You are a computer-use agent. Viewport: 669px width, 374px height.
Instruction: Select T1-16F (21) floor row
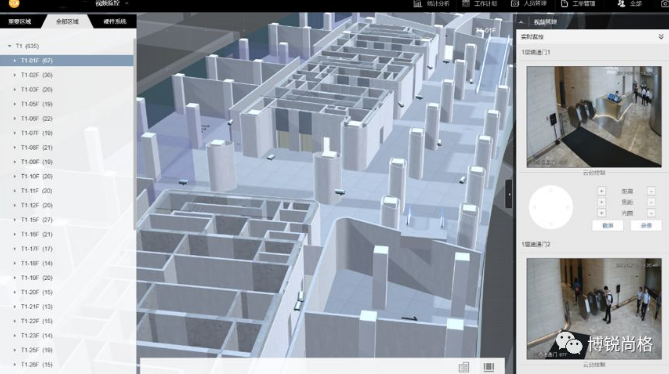[67, 235]
